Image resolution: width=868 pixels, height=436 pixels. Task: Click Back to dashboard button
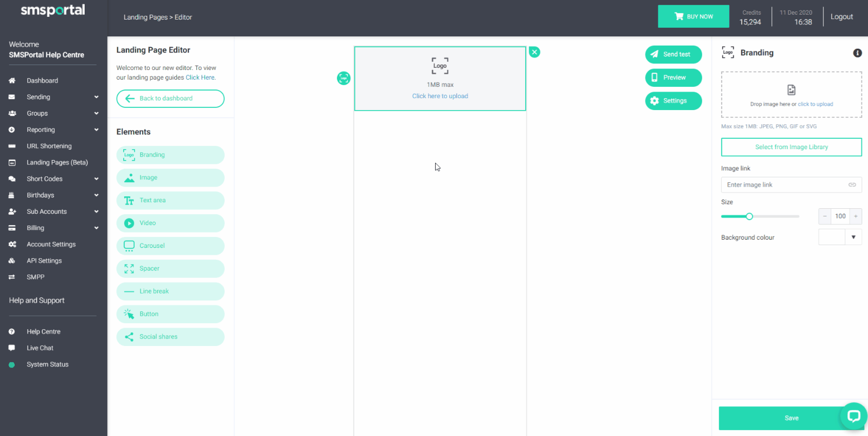pyautogui.click(x=170, y=99)
